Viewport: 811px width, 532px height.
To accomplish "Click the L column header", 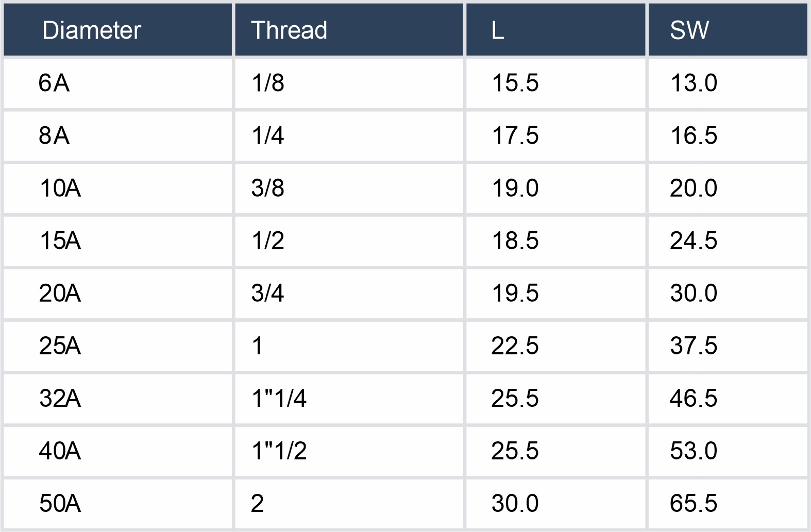I will pyautogui.click(x=497, y=30).
